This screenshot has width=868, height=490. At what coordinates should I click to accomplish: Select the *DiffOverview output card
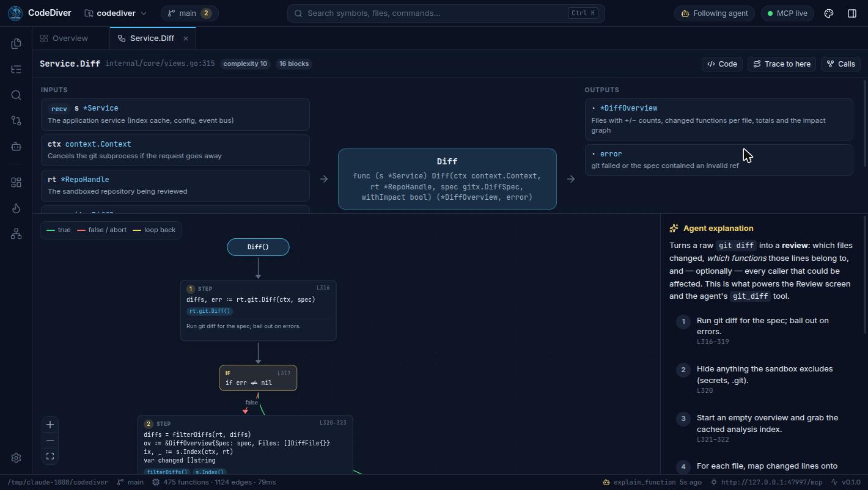719,120
